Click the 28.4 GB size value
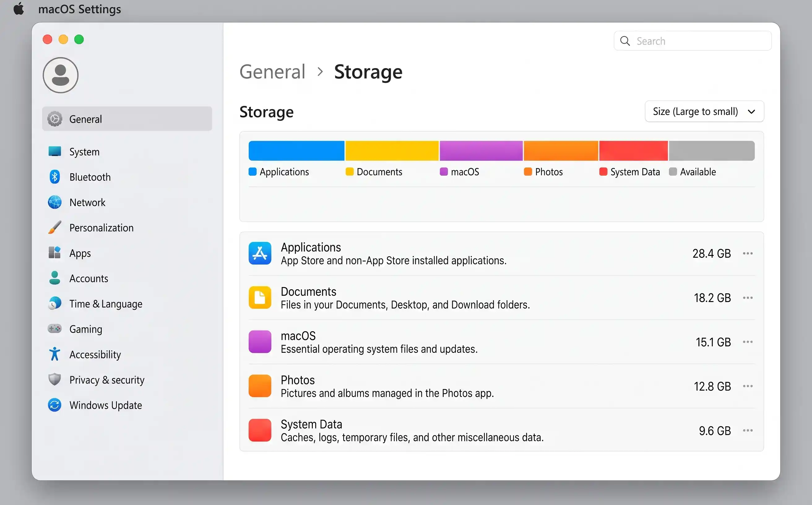This screenshot has width=812, height=505. (x=711, y=253)
